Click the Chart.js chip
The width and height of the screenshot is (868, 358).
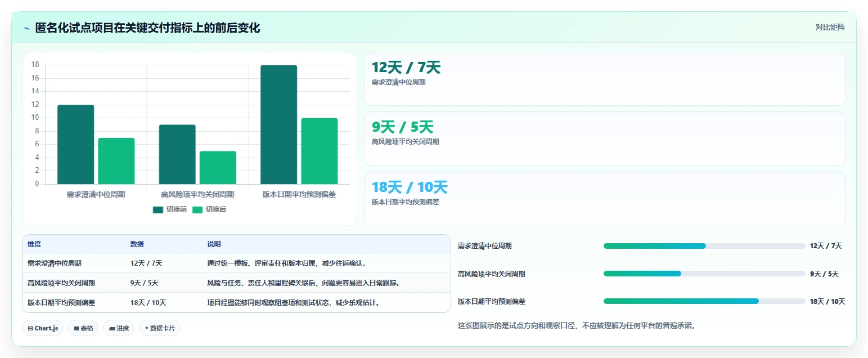pyautogui.click(x=43, y=328)
